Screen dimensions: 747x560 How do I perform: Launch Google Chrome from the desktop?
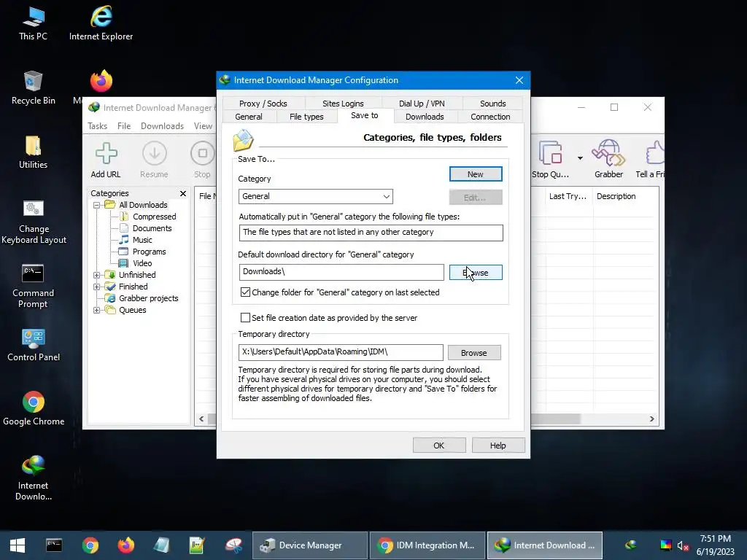[x=34, y=408]
